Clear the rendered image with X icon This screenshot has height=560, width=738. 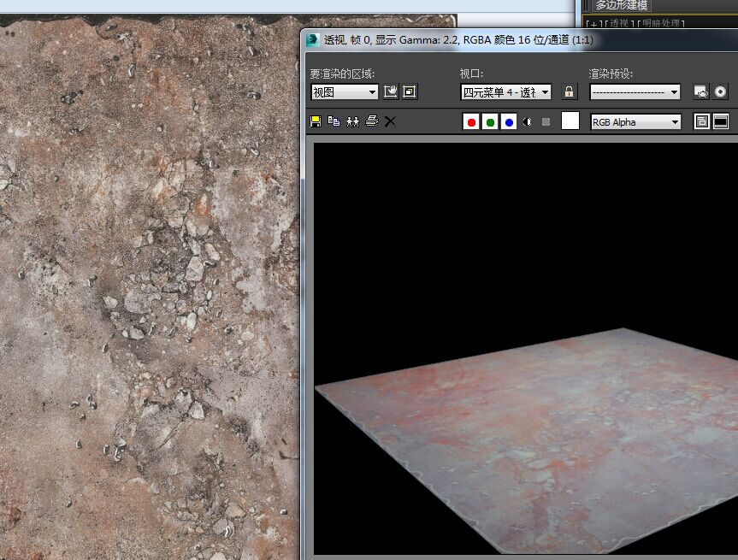[390, 121]
